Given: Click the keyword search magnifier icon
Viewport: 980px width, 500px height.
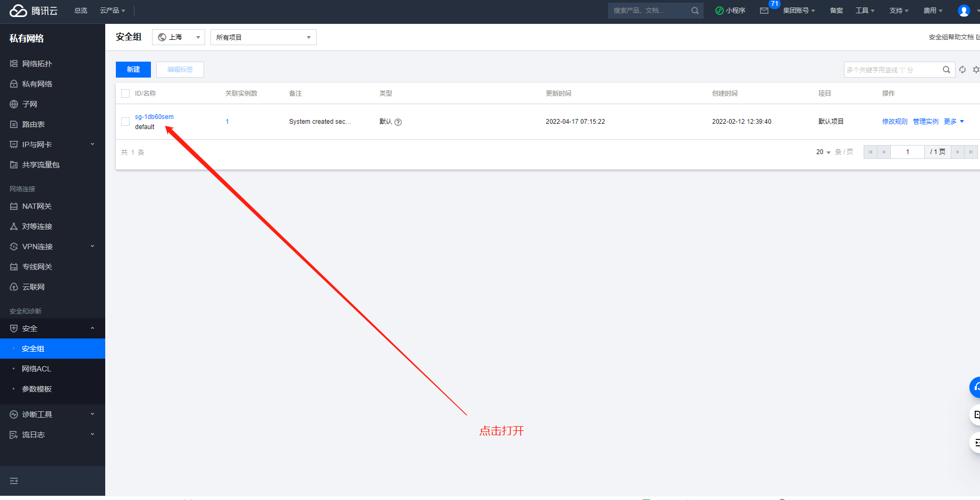Looking at the screenshot, I should 946,70.
